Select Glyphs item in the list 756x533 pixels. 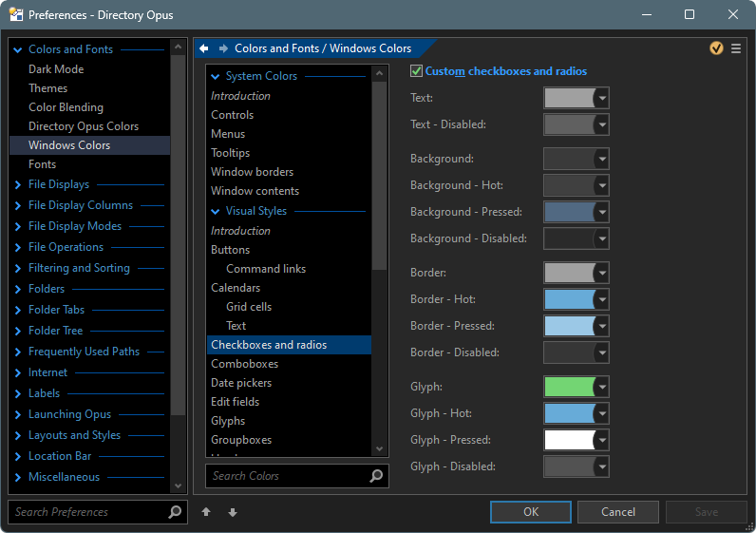[228, 421]
